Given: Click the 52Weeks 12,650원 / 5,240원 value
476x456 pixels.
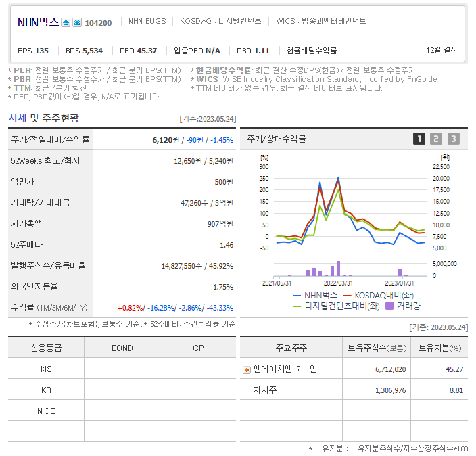Looking at the screenshot, I should click(204, 161).
